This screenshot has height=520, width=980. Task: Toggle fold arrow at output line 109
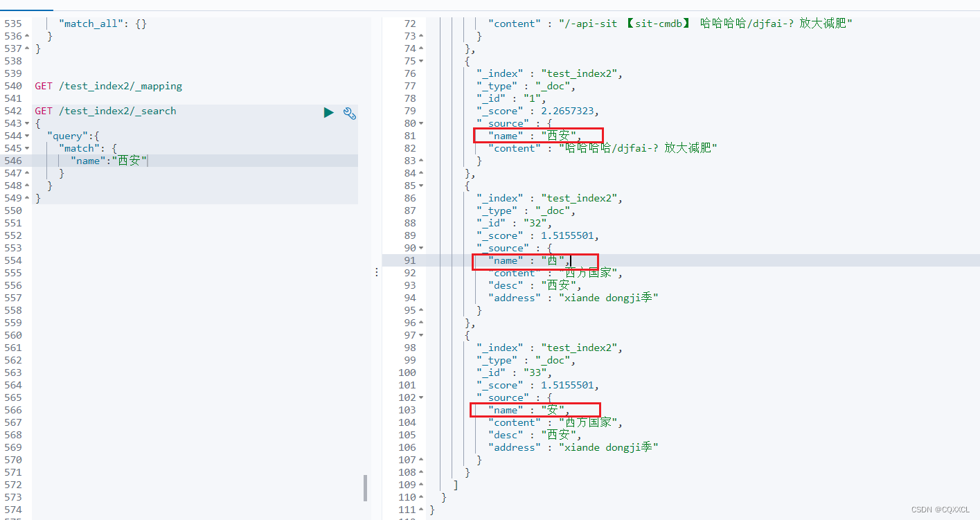tap(421, 485)
